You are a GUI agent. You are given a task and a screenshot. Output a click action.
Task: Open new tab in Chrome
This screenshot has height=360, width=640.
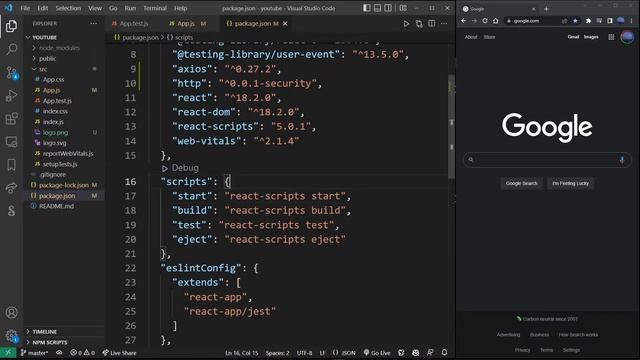(x=546, y=9)
